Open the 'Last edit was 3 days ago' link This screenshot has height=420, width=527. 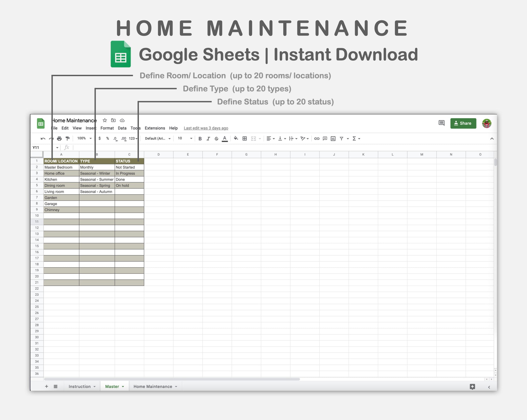tap(206, 128)
